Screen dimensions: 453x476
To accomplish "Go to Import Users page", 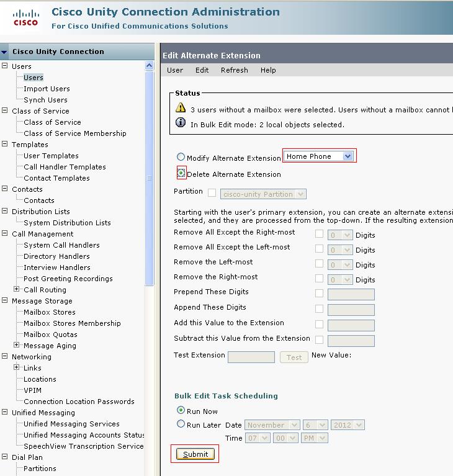I will tap(47, 89).
